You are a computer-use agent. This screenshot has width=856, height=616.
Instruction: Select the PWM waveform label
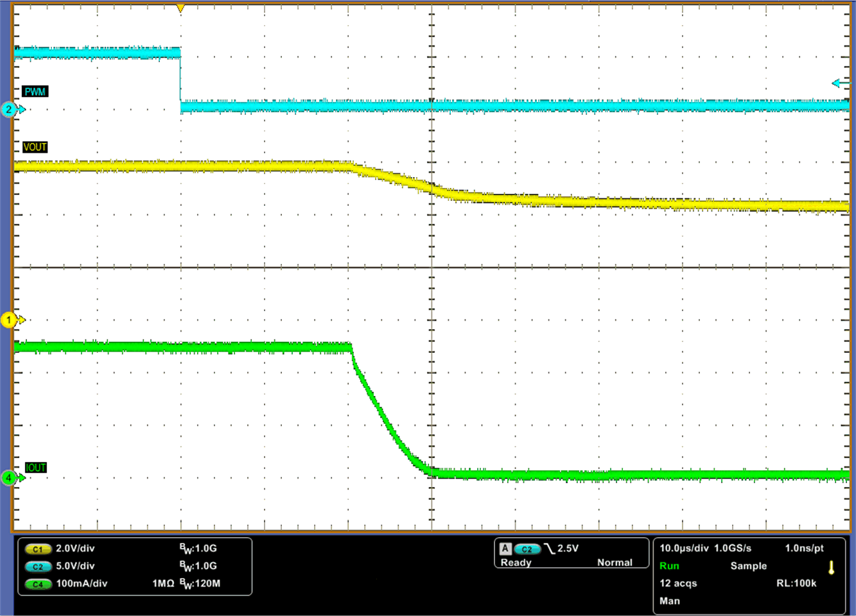pyautogui.click(x=35, y=92)
